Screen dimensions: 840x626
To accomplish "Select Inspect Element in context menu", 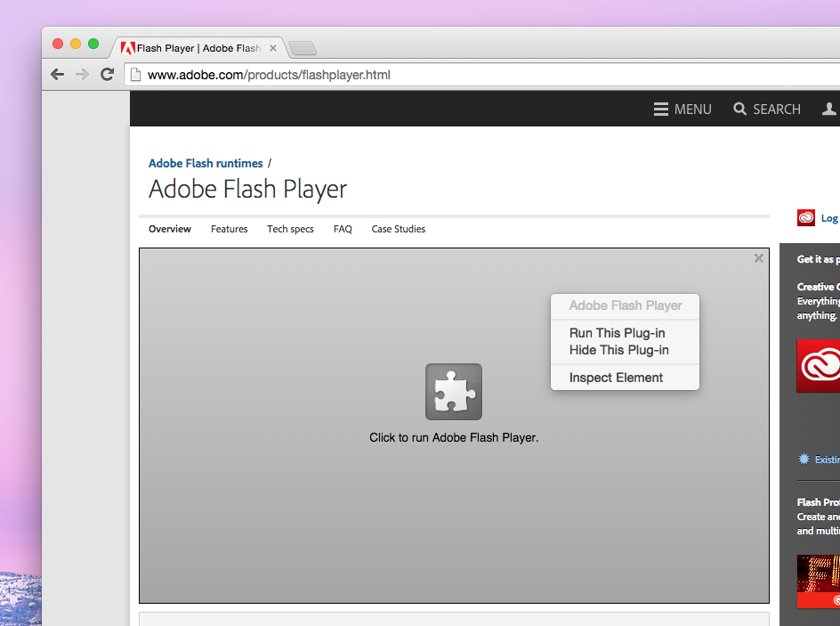I will coord(616,378).
